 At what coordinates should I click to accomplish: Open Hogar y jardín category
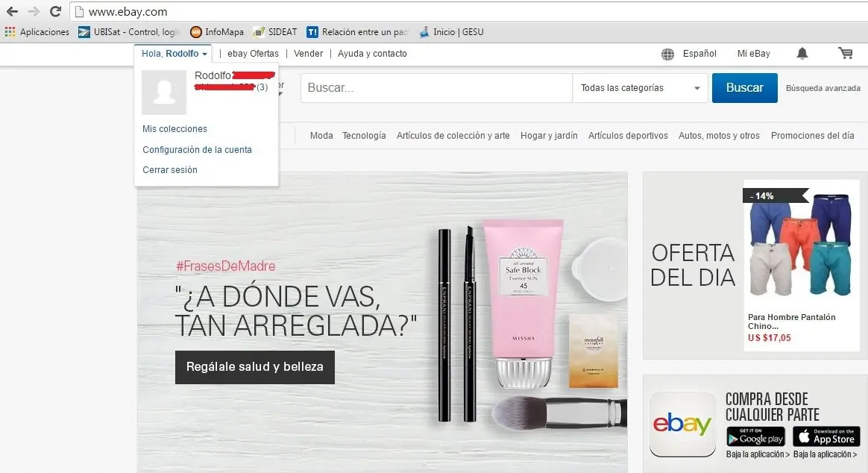[x=549, y=135]
